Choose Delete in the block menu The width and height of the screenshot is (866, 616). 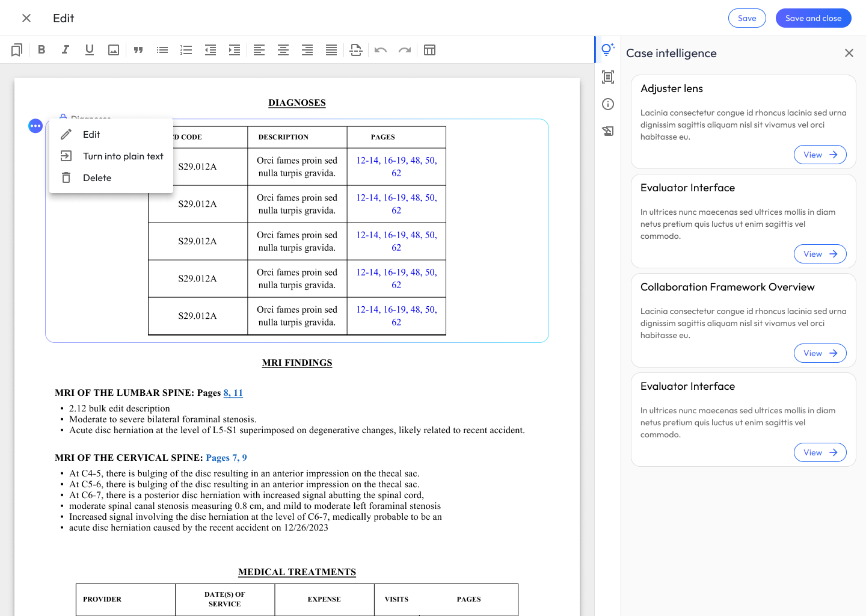(x=97, y=178)
